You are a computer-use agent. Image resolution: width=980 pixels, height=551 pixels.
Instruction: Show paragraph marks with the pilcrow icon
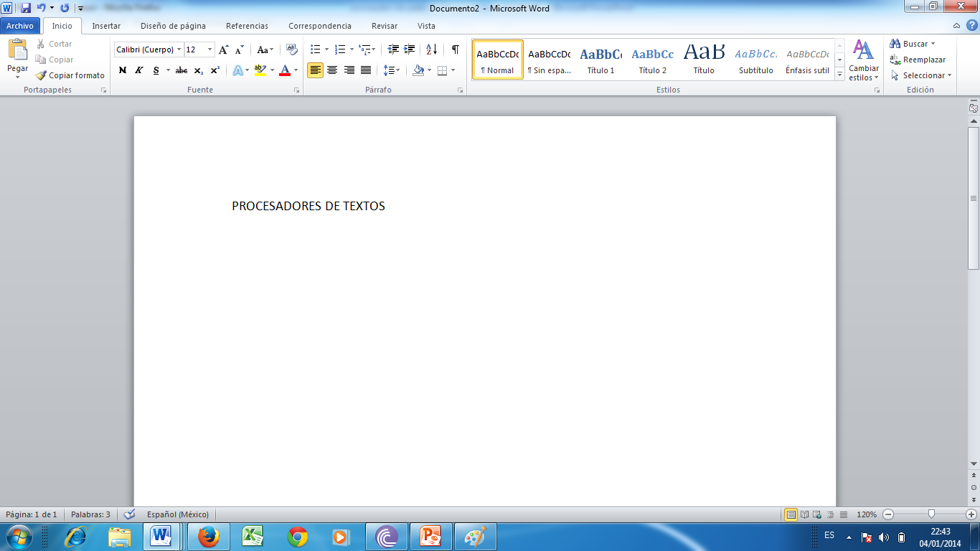tap(455, 50)
